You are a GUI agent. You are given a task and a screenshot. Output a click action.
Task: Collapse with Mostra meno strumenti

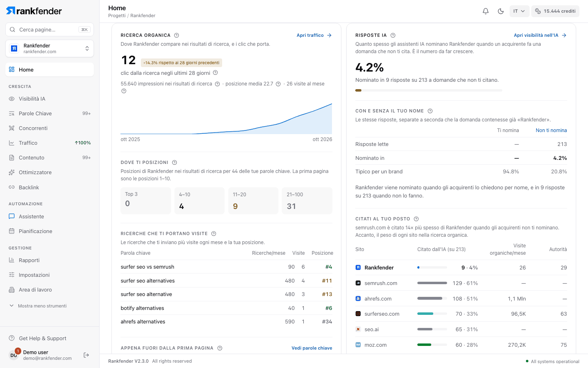tap(38, 306)
